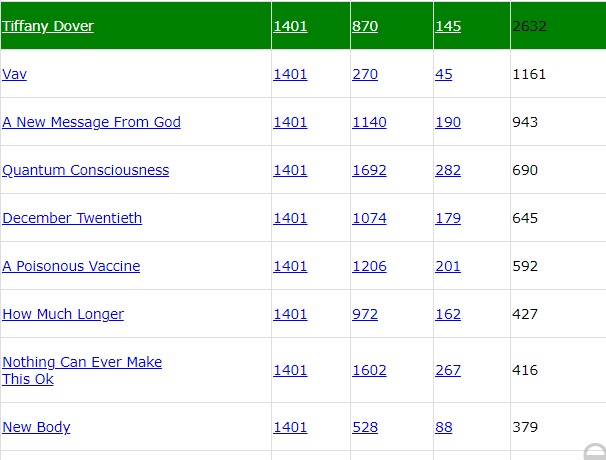Click 1401 in How Much Longer row
Viewport: 606px width, 460px height.
[290, 314]
